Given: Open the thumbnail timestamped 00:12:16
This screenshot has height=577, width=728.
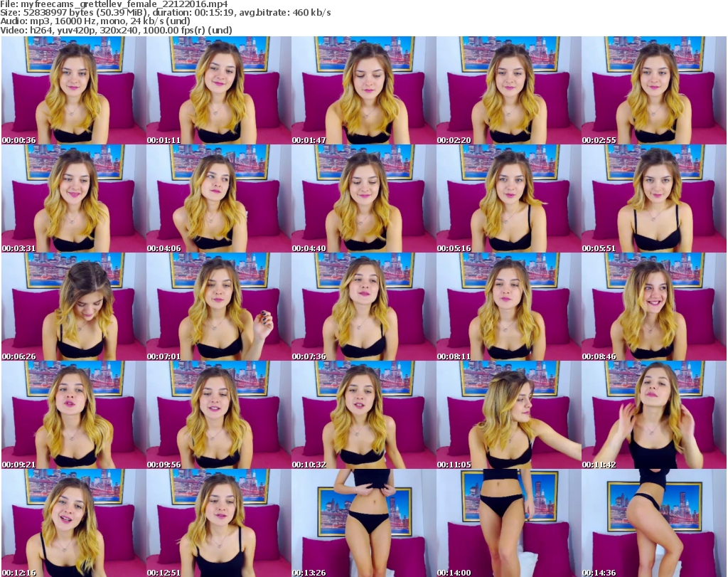Looking at the screenshot, I should click(x=73, y=523).
